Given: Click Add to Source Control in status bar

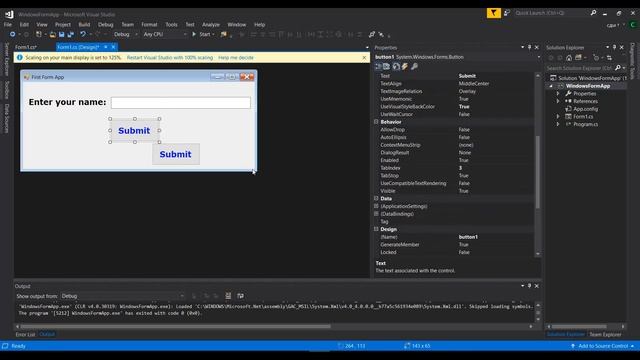Looking at the screenshot, I should coord(603,346).
